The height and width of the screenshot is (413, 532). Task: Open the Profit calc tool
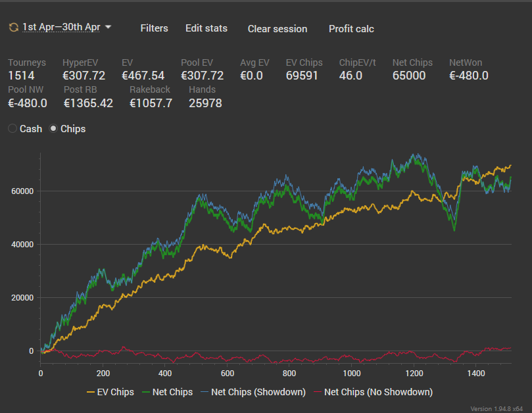click(x=351, y=29)
